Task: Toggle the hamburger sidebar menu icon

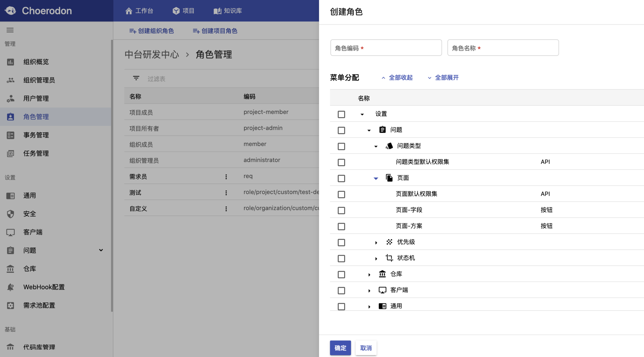Action: point(10,30)
